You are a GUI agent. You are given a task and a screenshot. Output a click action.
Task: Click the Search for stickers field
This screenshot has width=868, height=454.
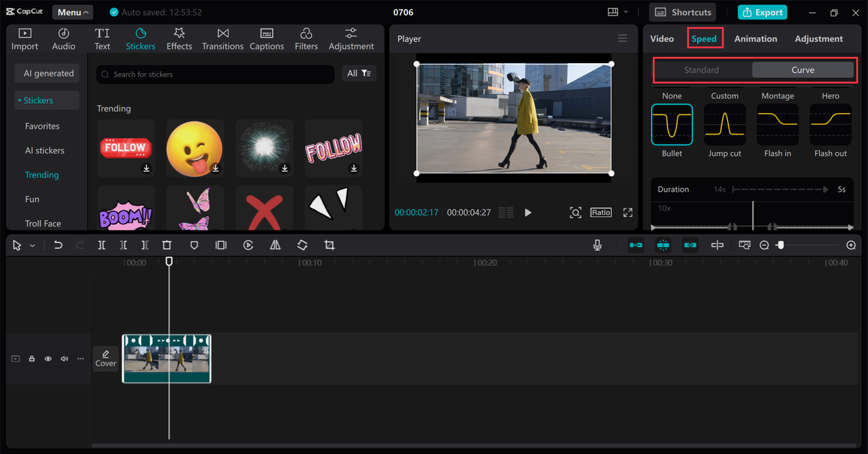[215, 74]
